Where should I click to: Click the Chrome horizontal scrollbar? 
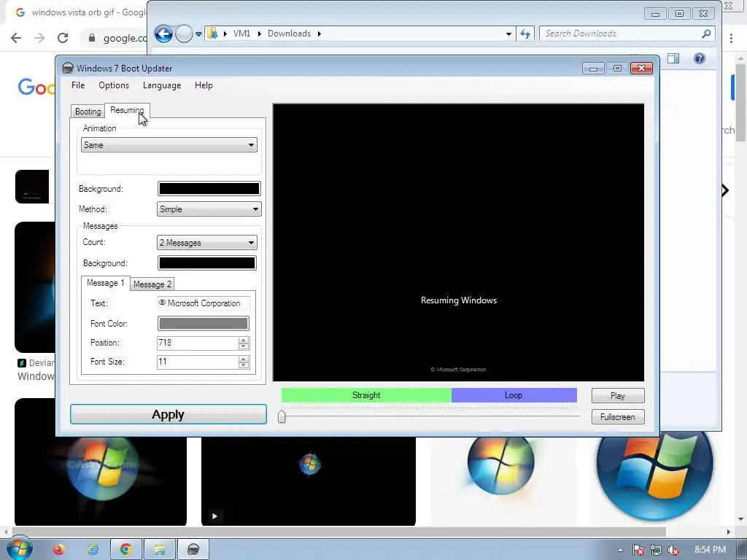(x=339, y=532)
